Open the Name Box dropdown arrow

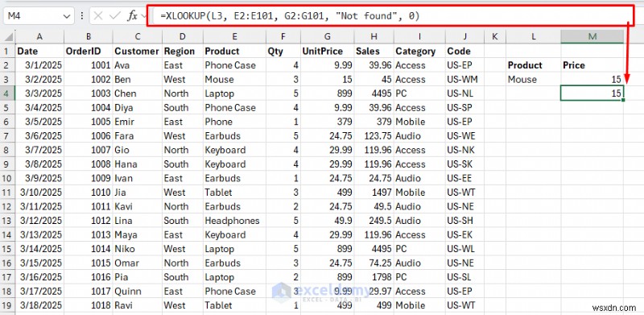point(67,16)
